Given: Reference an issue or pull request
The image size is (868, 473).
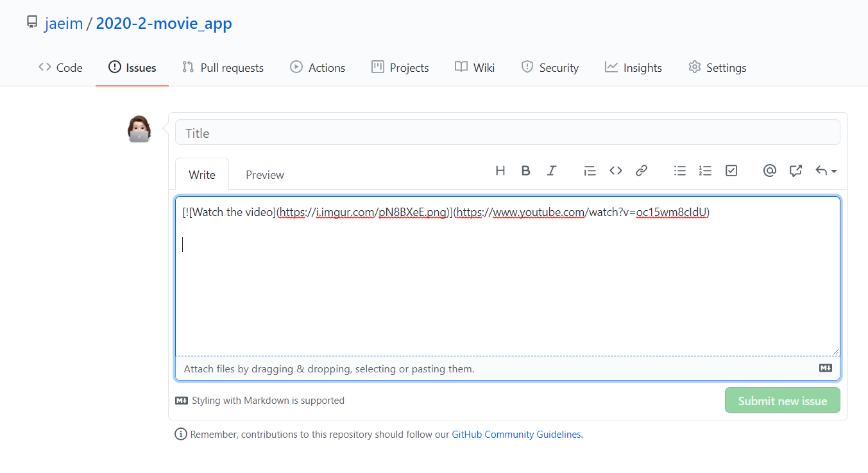Looking at the screenshot, I should (796, 170).
